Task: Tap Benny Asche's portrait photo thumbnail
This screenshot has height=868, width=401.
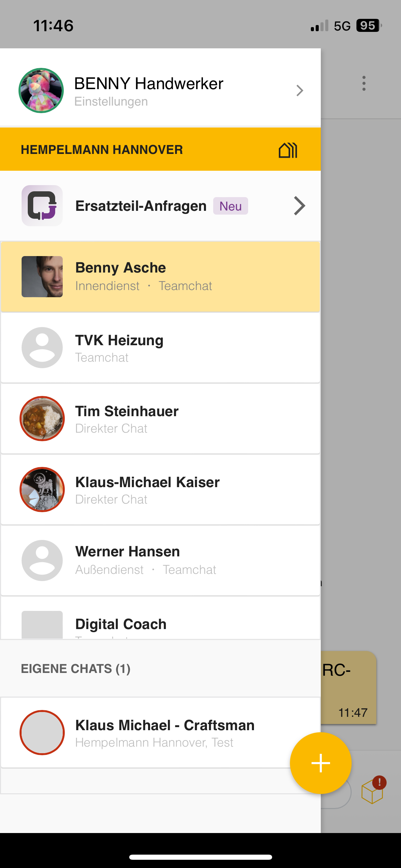Action: click(x=42, y=277)
